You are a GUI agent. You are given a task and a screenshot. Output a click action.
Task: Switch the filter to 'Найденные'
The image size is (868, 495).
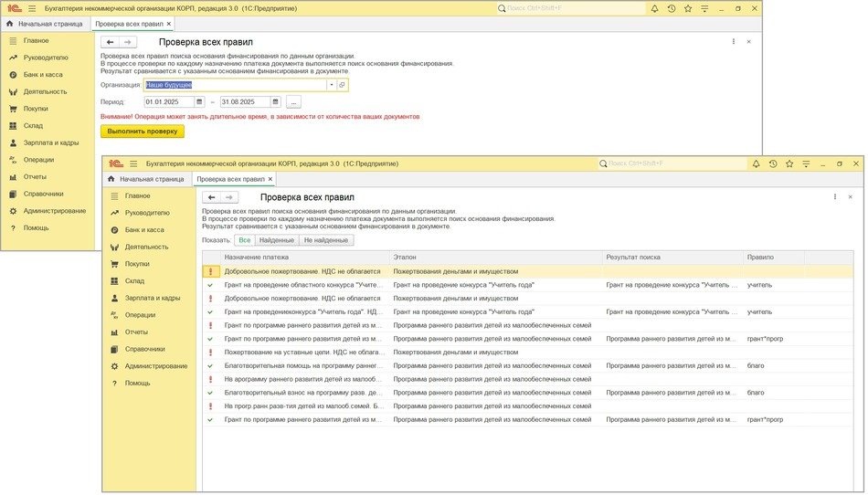(x=277, y=240)
